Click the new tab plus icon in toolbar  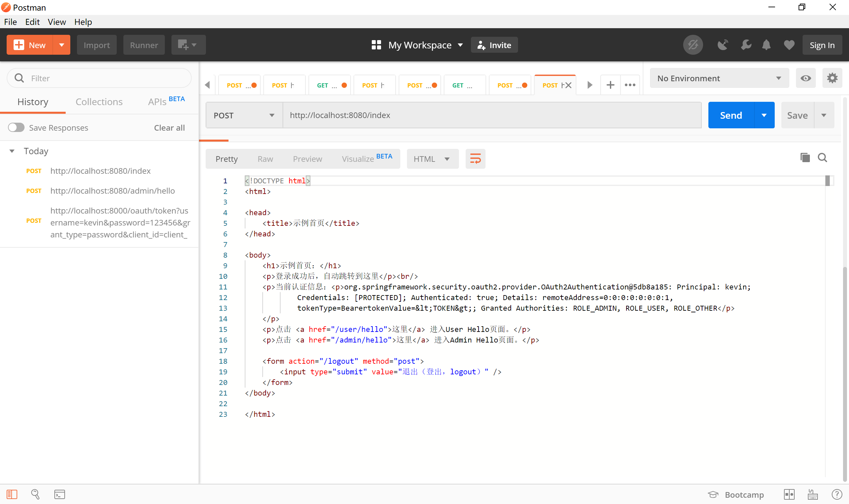[x=610, y=85]
